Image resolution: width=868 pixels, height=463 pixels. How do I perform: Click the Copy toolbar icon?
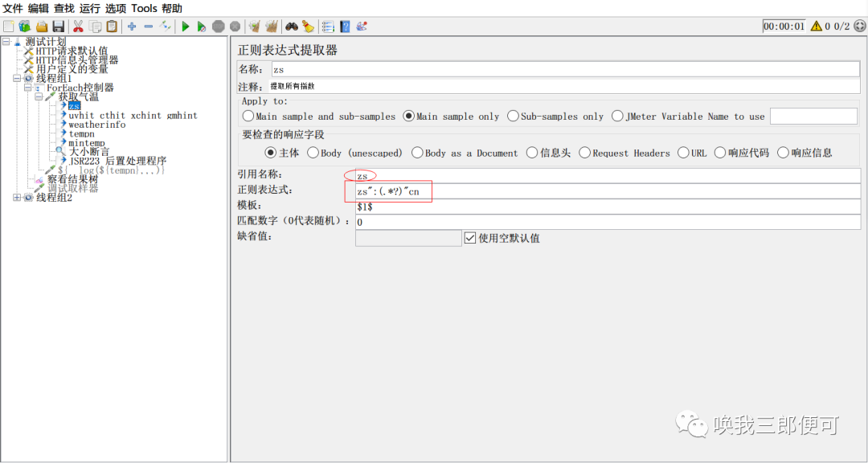[x=95, y=26]
